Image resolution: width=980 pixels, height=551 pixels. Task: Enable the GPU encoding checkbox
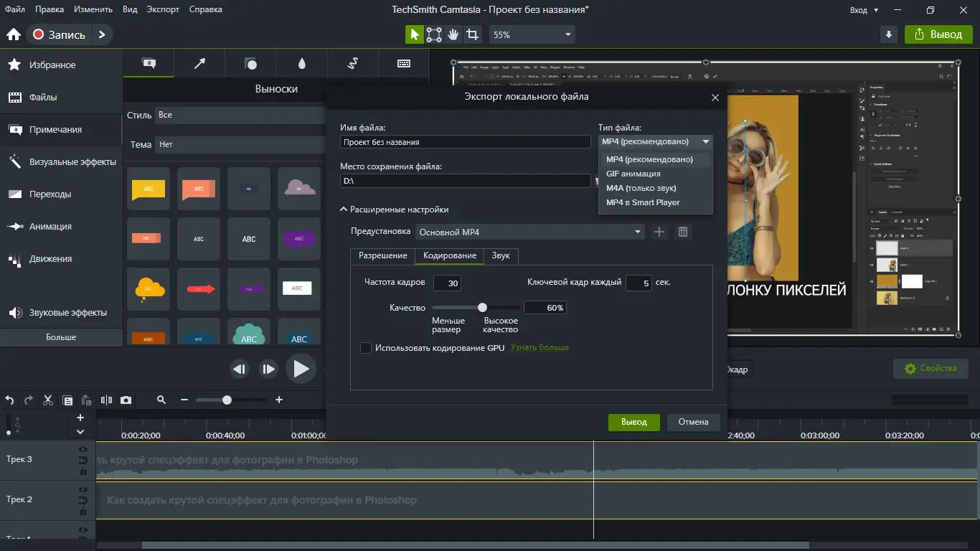(x=366, y=348)
